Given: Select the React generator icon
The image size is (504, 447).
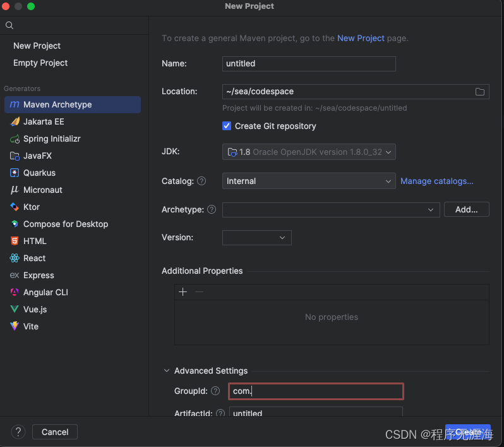Looking at the screenshot, I should click(x=15, y=258).
